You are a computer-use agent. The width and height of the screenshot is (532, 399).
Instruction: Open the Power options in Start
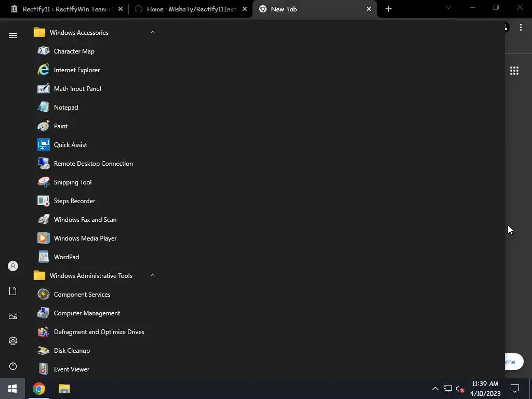(13, 366)
